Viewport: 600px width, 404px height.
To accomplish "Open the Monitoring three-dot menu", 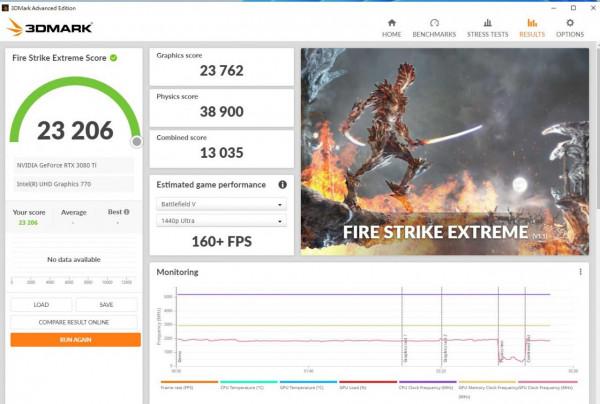I will point(580,272).
